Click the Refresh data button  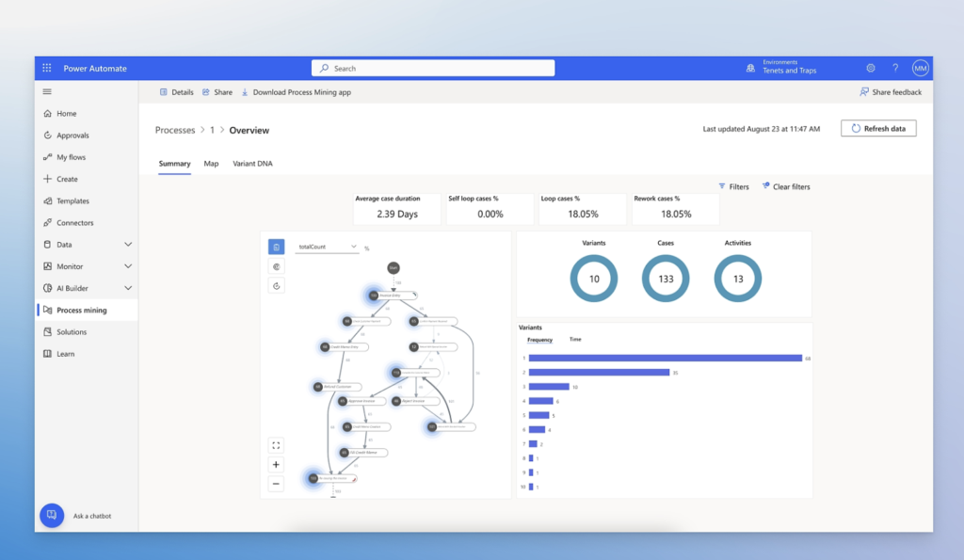tap(878, 129)
